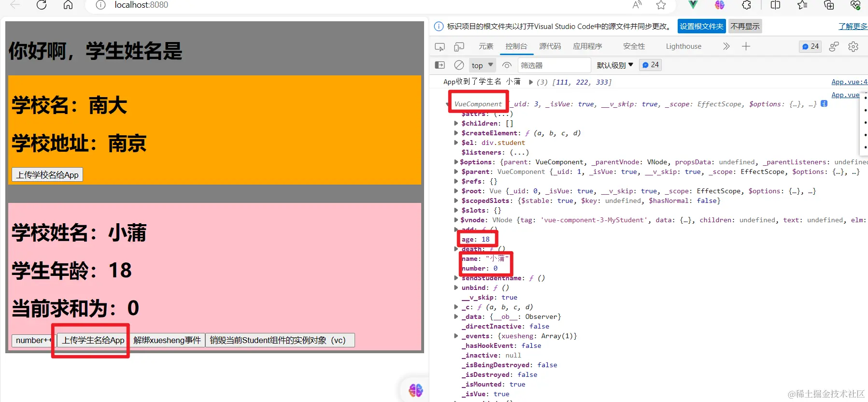The width and height of the screenshot is (868, 402).
Task: Expand the _data Observer object
Action: coord(456,316)
